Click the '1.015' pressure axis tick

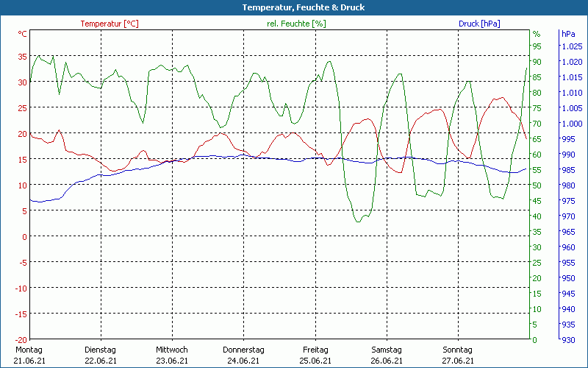point(572,77)
